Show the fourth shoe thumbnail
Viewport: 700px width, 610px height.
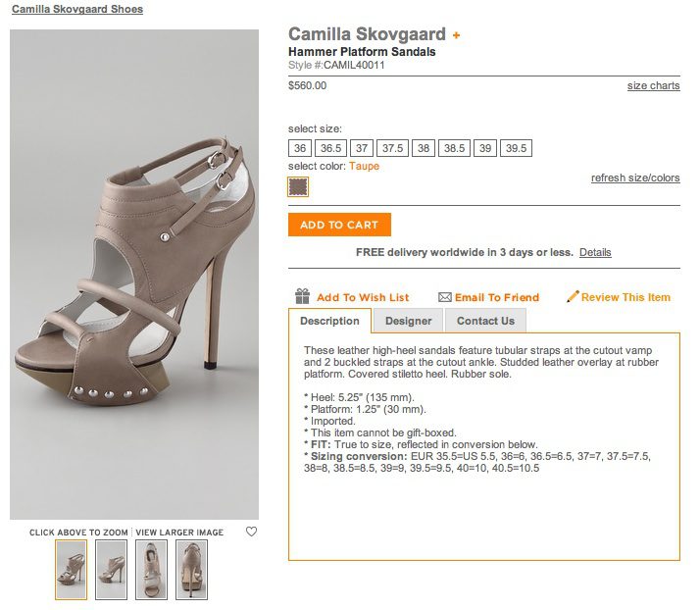click(x=191, y=569)
